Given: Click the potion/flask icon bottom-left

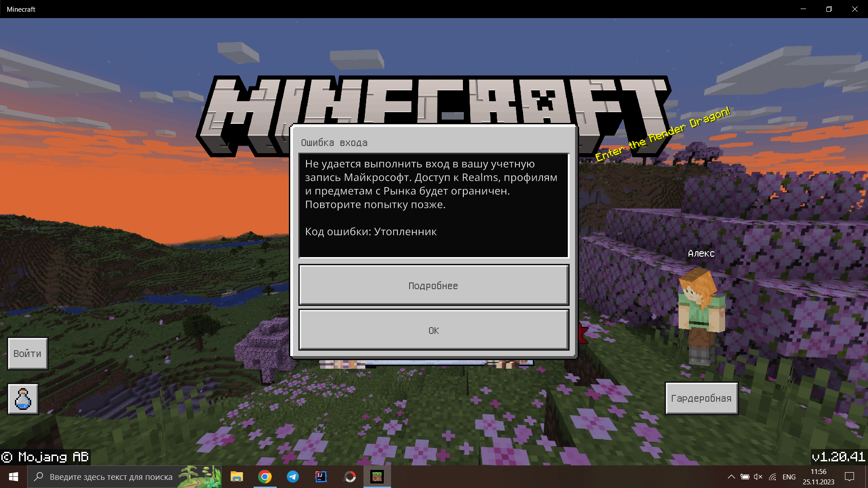Looking at the screenshot, I should (22, 398).
